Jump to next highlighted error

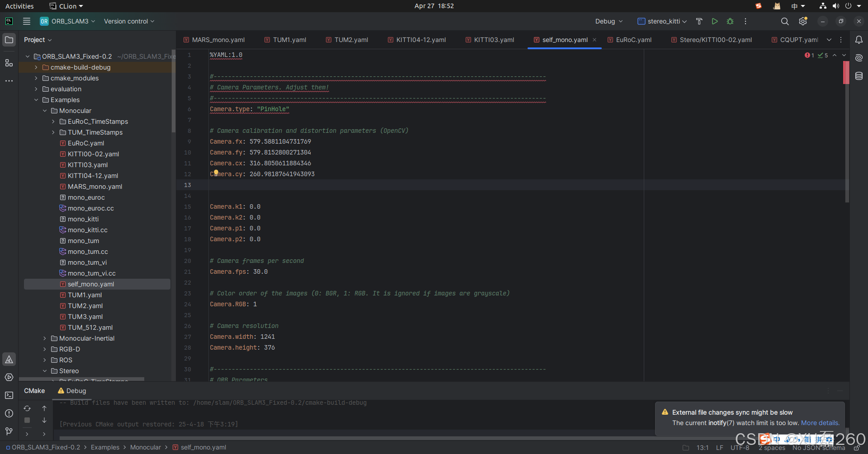coord(844,55)
